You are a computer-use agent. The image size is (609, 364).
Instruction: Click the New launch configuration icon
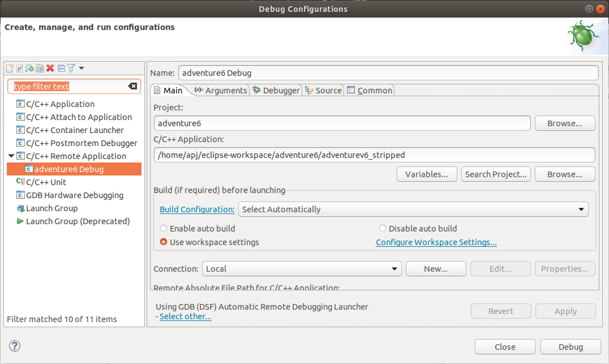(x=10, y=68)
